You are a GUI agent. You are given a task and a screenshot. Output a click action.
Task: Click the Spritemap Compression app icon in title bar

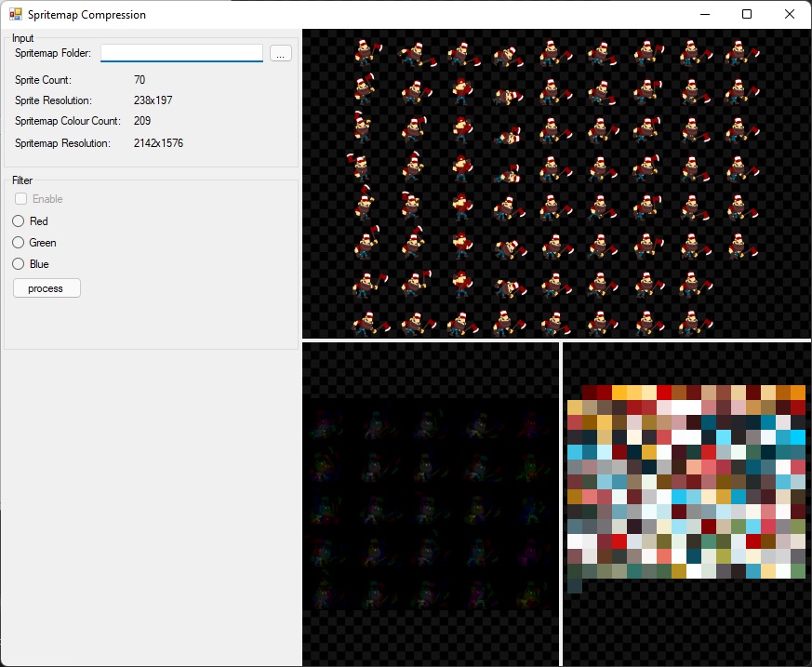coord(16,14)
